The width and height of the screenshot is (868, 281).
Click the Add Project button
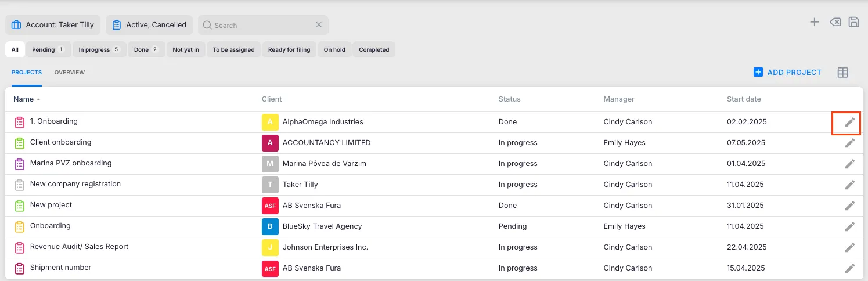[787, 73]
